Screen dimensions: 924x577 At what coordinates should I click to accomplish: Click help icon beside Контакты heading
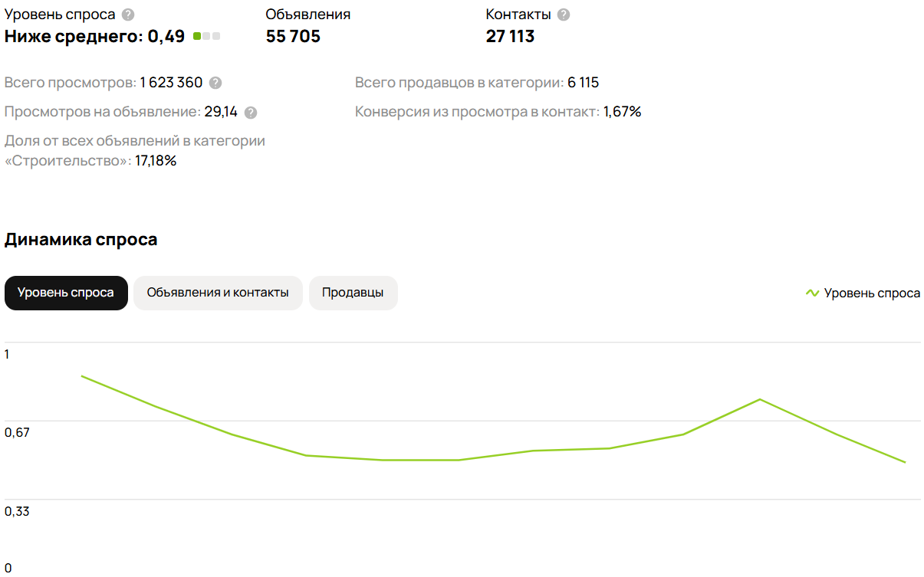(564, 15)
